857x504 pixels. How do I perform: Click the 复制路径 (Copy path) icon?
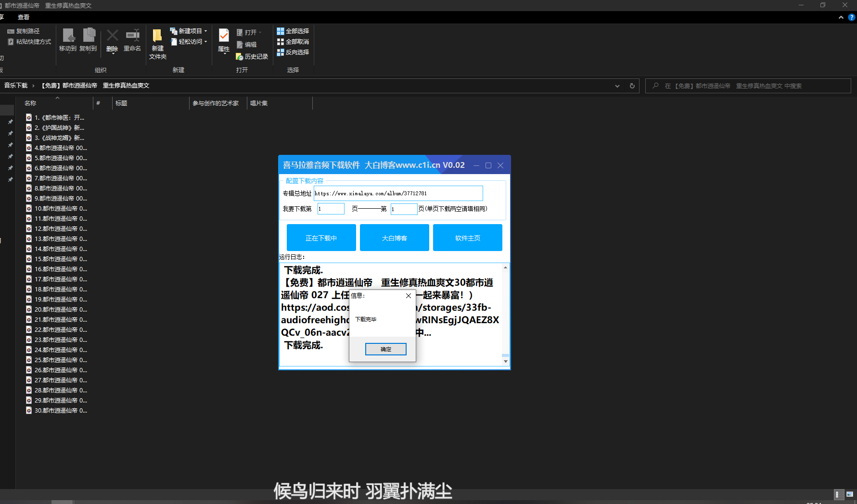coord(25,31)
